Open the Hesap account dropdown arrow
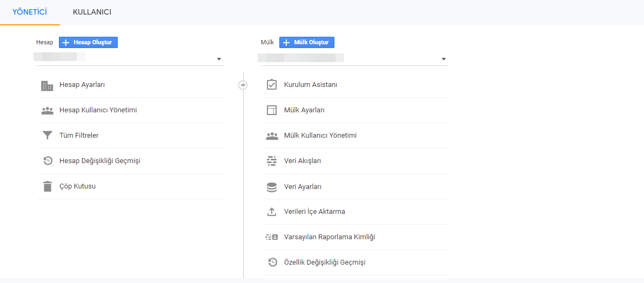Image resolution: width=644 pixels, height=283 pixels. click(x=219, y=59)
